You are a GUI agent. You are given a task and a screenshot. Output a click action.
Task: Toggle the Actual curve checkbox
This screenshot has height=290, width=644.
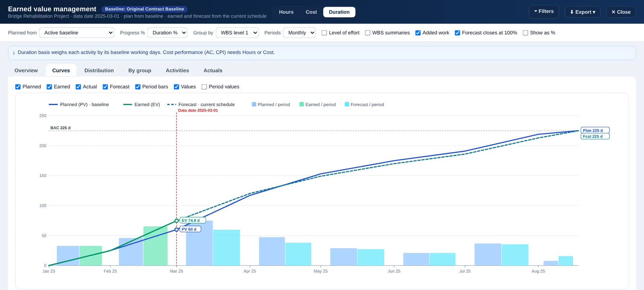78,87
